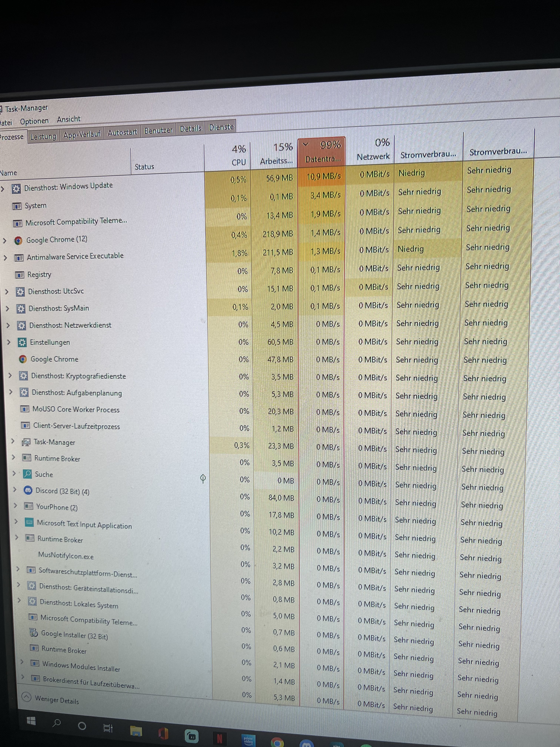
Task: Expand the YourPhone (2) process group
Action: (16, 506)
